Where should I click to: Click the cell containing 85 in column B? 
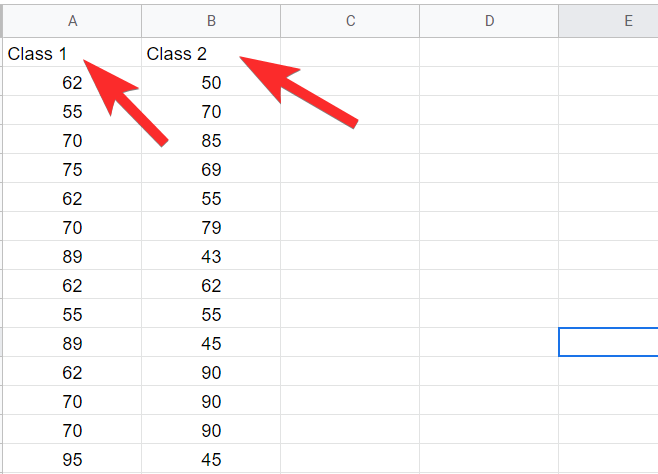211,141
